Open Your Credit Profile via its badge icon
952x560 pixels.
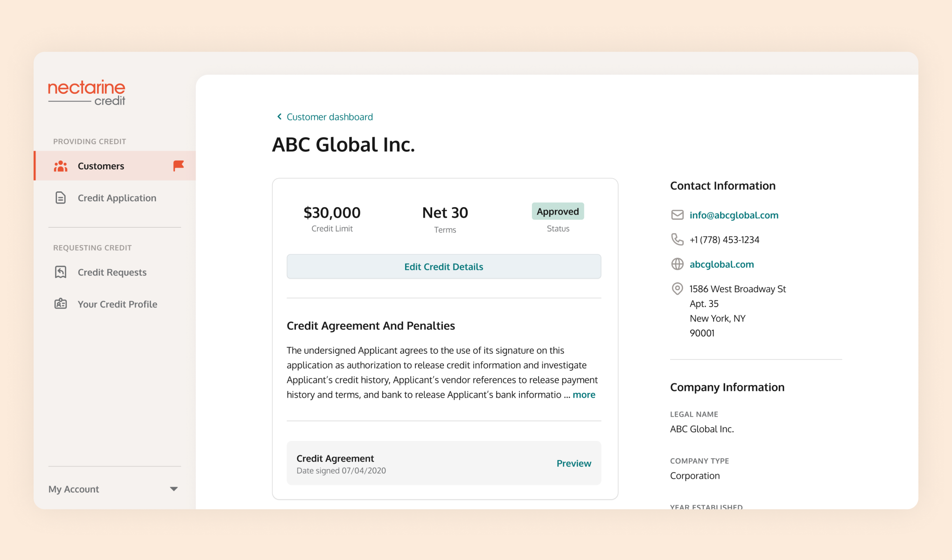(x=60, y=304)
